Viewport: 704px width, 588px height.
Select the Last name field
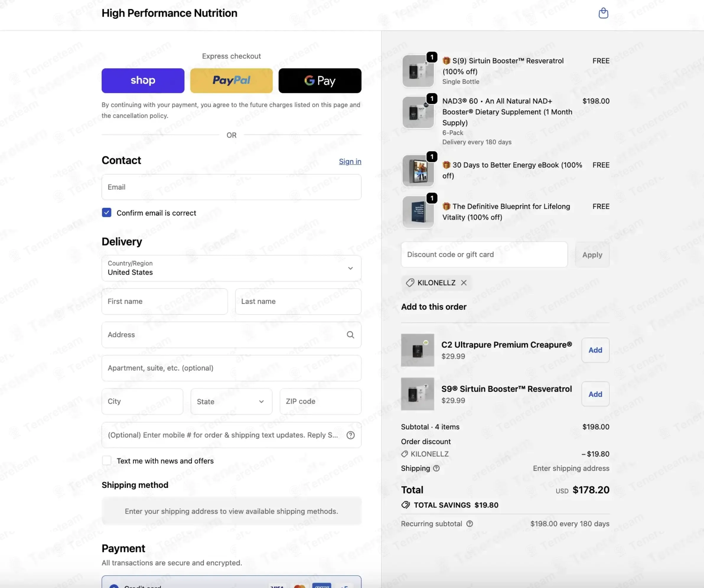tap(298, 302)
